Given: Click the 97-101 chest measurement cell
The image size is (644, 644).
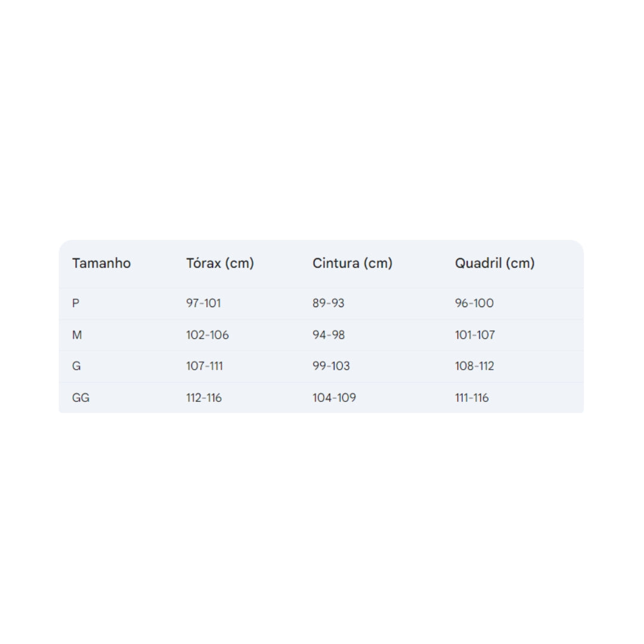Looking at the screenshot, I should (203, 303).
